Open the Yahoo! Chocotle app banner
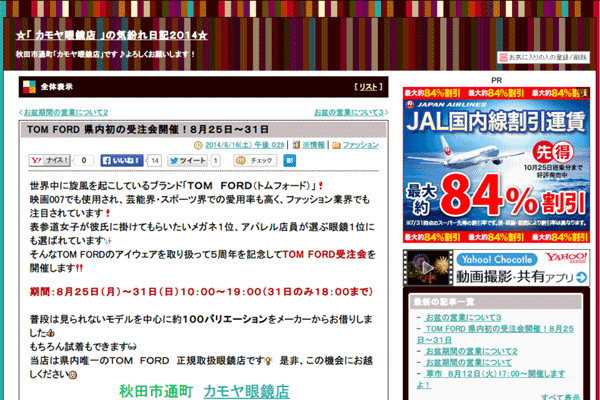 click(496, 268)
